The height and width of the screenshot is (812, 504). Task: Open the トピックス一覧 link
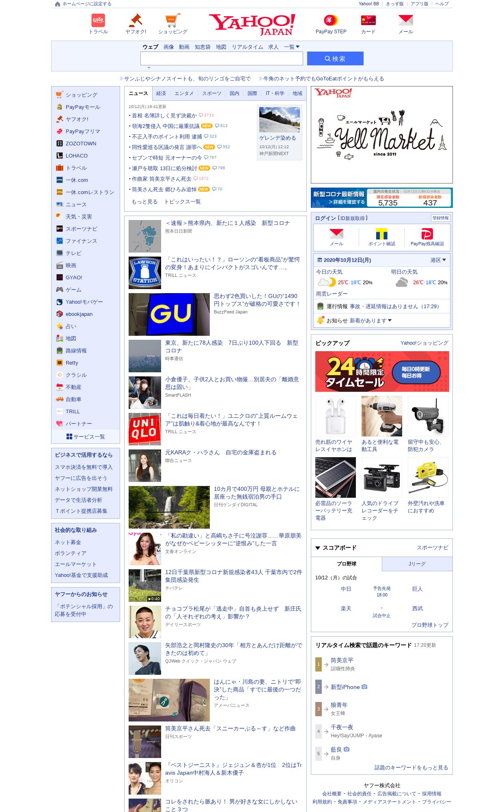click(x=183, y=202)
